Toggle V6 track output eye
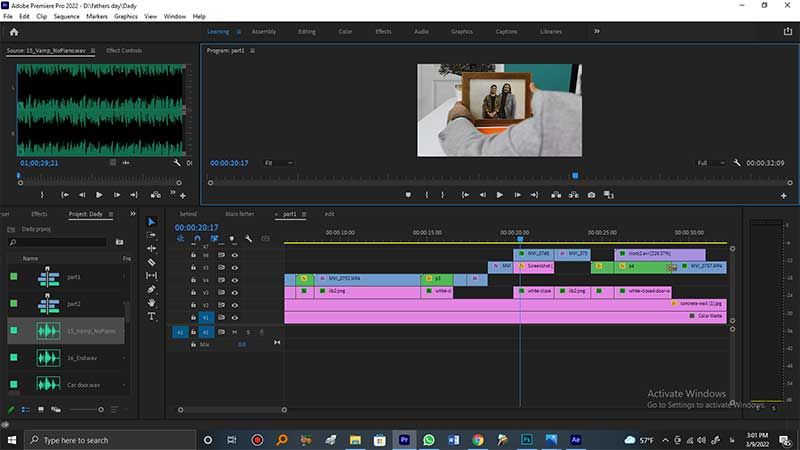 pos(235,255)
